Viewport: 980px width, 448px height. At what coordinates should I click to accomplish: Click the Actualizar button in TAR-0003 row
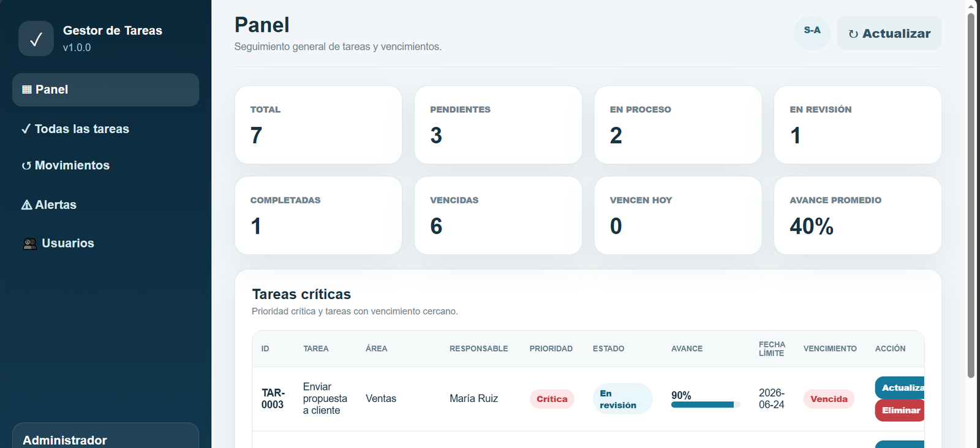point(900,387)
